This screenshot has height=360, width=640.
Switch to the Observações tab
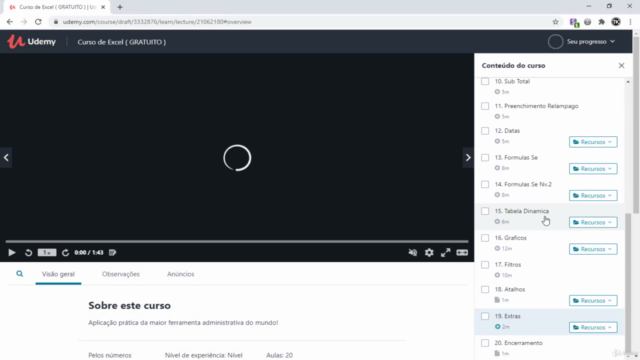(121, 274)
